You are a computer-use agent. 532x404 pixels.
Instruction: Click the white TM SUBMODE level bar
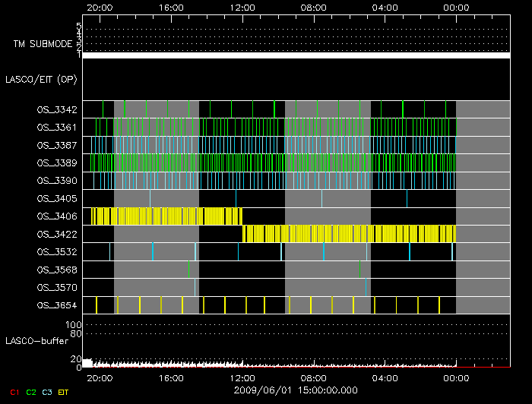tap(296, 55)
